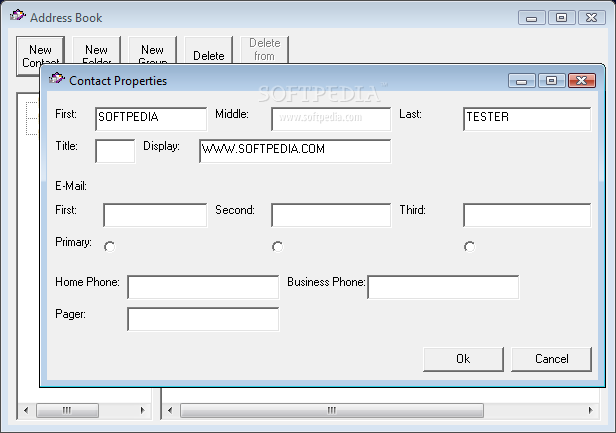616x433 pixels.
Task: Click the Cancel button
Action: coord(551,359)
